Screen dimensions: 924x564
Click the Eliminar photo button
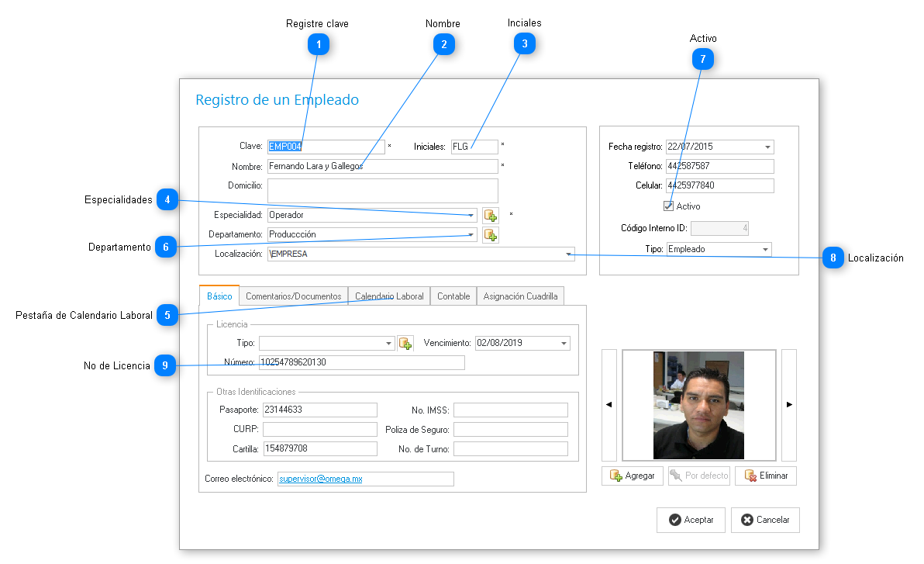point(766,476)
